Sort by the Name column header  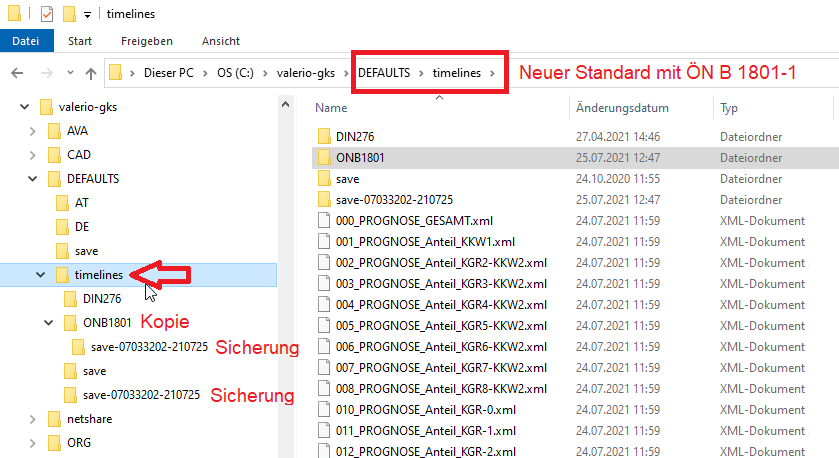(x=331, y=108)
